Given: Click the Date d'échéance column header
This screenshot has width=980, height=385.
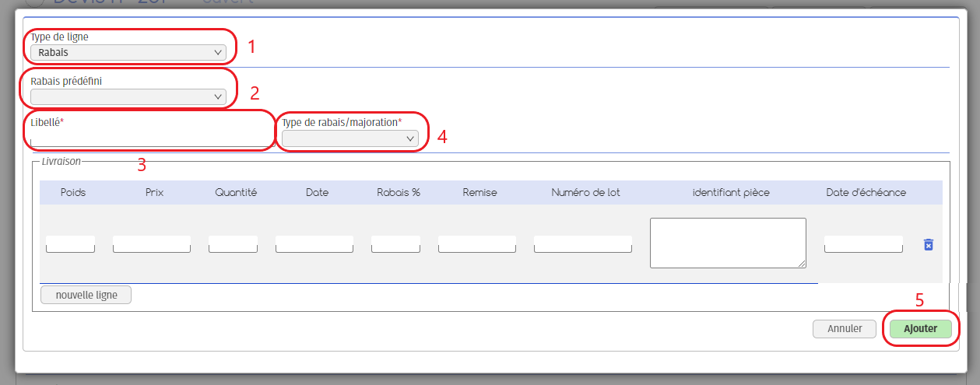Looking at the screenshot, I should pyautogui.click(x=866, y=192).
